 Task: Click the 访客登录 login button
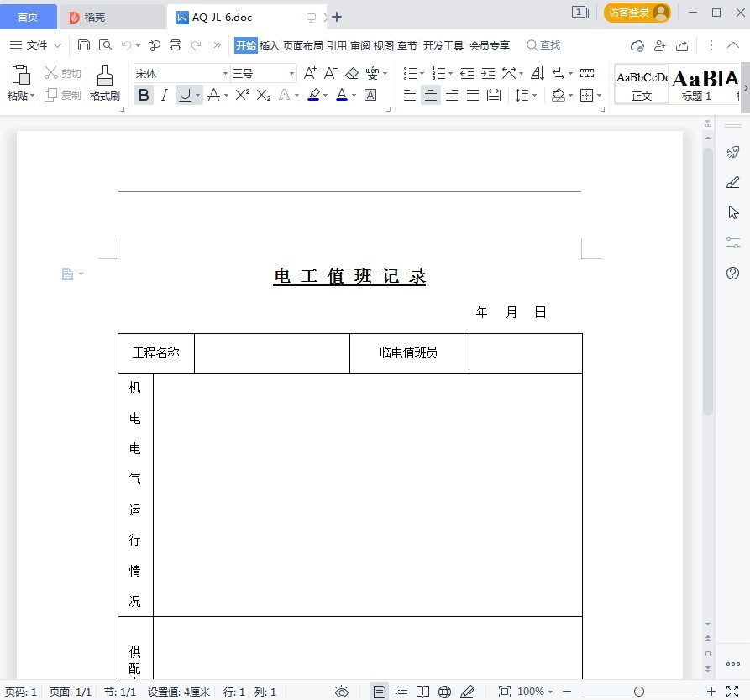(637, 13)
